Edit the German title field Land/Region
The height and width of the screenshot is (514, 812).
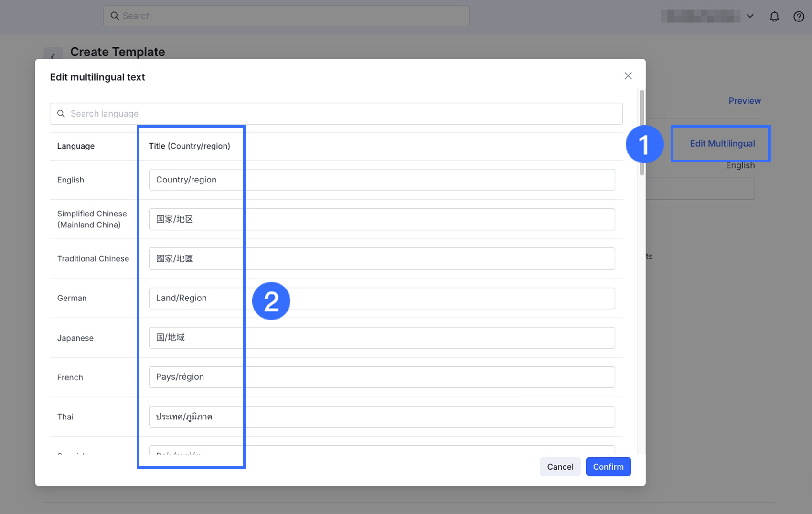click(382, 298)
